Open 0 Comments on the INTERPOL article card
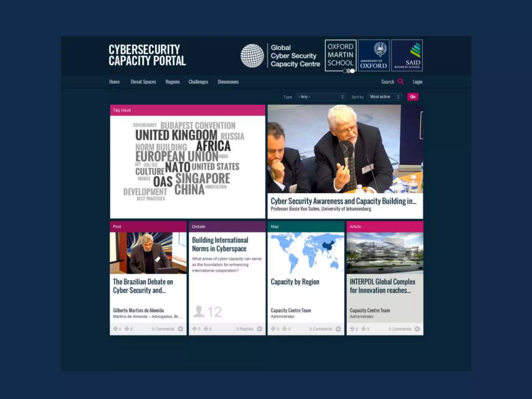 (x=400, y=329)
